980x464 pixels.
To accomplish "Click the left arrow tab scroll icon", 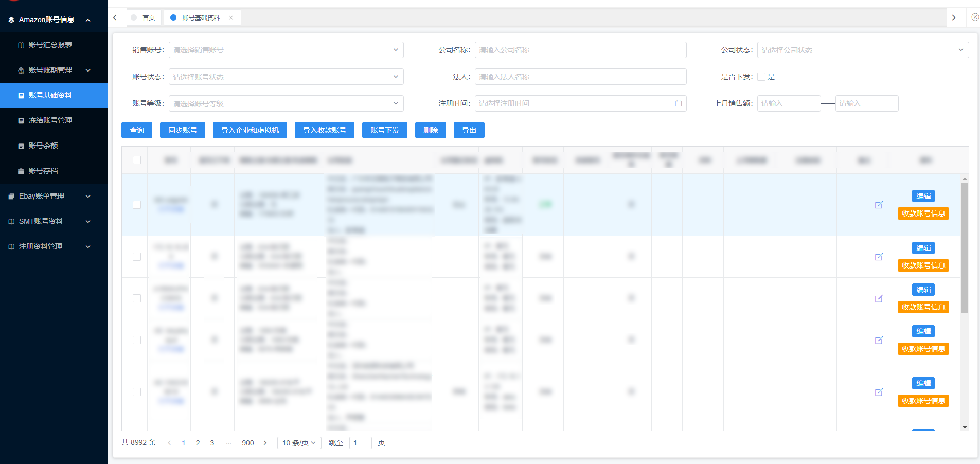I will click(x=115, y=17).
